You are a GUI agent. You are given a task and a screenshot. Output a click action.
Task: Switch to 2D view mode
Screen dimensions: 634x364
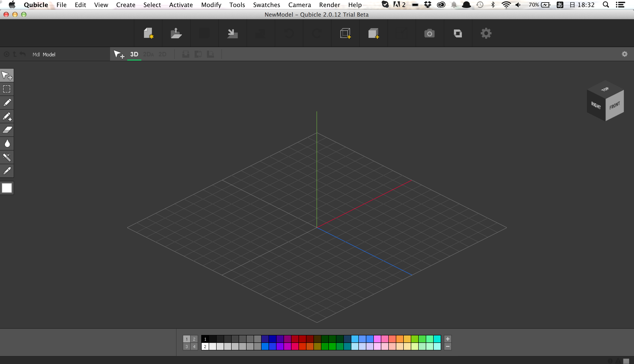tap(162, 54)
